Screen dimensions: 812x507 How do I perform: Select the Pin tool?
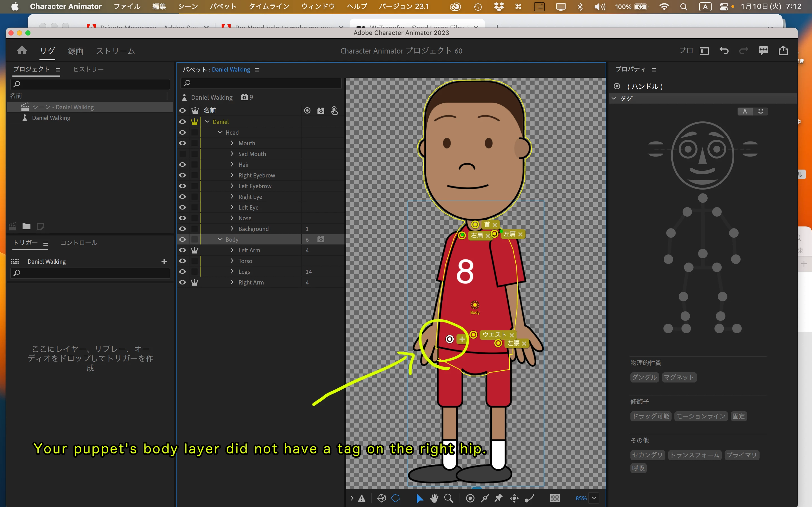tap(498, 498)
